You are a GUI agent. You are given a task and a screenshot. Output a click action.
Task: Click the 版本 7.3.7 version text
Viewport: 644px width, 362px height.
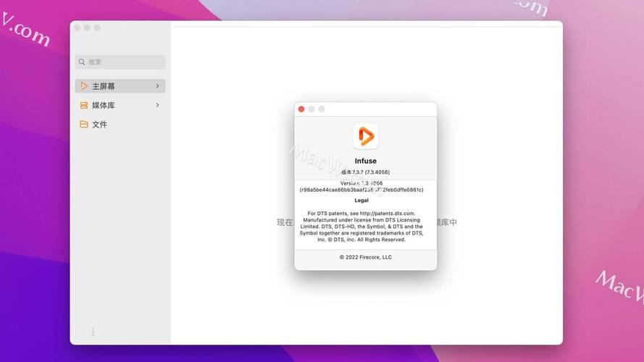click(x=365, y=172)
